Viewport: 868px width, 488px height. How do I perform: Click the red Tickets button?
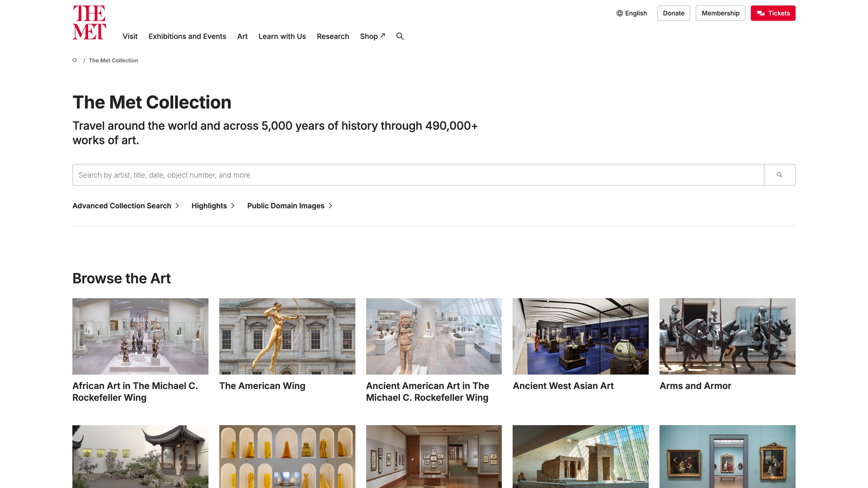[773, 13]
